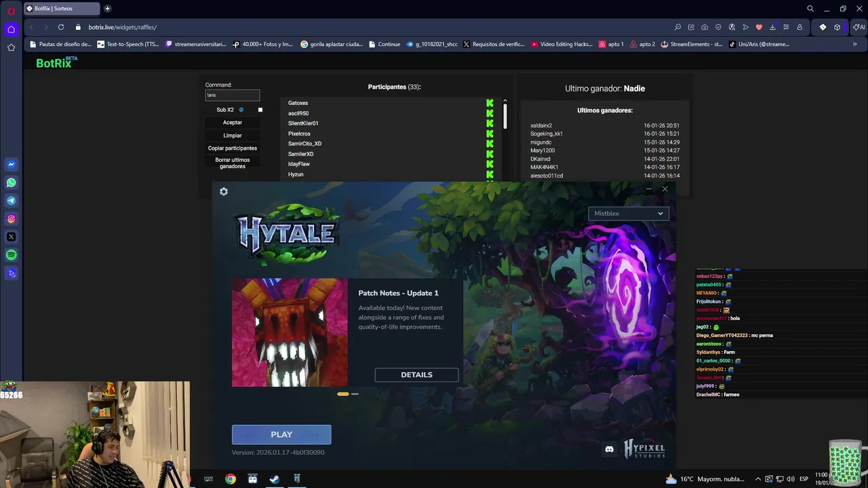Image resolution: width=868 pixels, height=488 pixels.
Task: Toggle the Sub X2 checkbox
Action: tap(260, 110)
